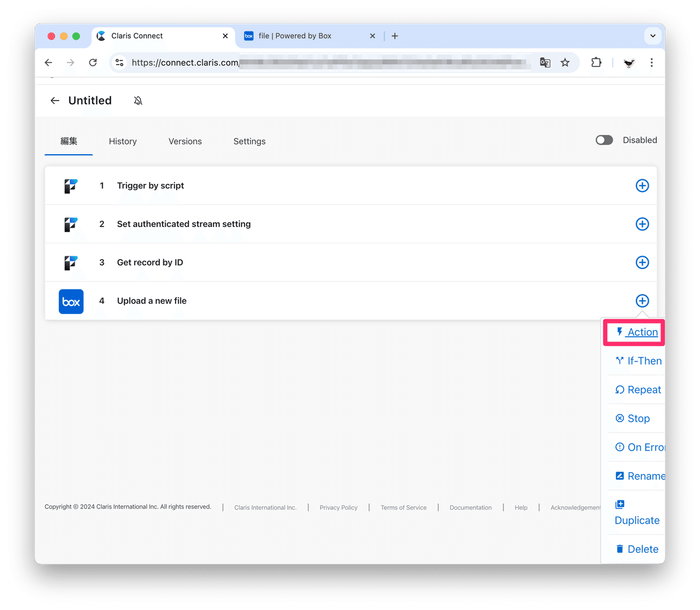Click the back arrow beside Untitled
This screenshot has width=700, height=610.
coord(54,100)
